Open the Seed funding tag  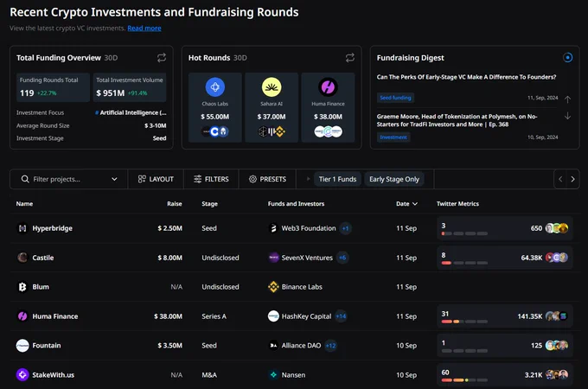(395, 98)
